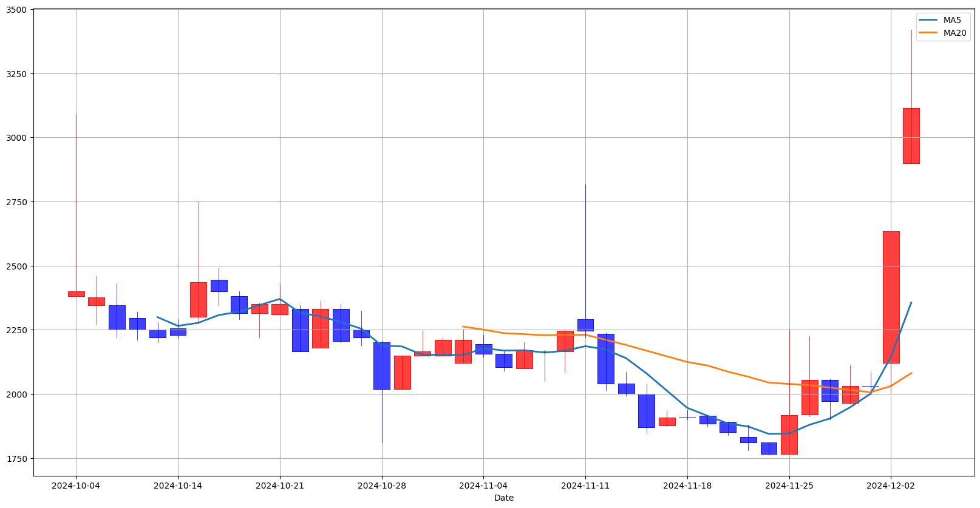Select the 3250 y-axis tick label
Image resolution: width=980 pixels, height=508 pixels.
16,74
